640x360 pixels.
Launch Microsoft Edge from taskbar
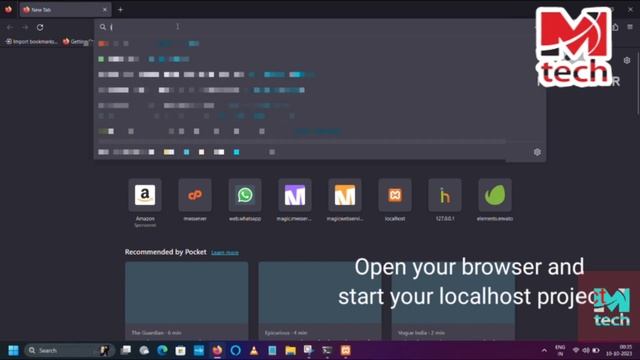point(162,350)
